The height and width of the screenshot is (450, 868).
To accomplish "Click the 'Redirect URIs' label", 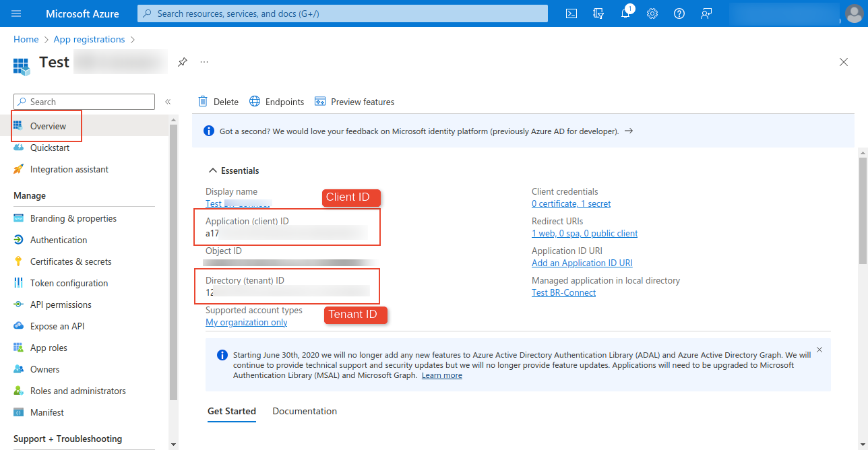I will pyautogui.click(x=557, y=221).
